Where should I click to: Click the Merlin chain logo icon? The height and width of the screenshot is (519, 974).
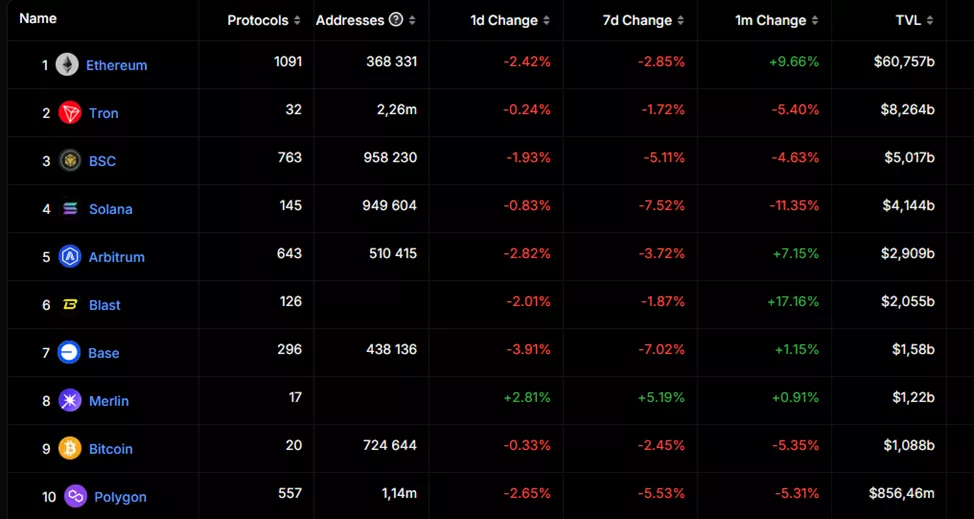click(x=70, y=401)
